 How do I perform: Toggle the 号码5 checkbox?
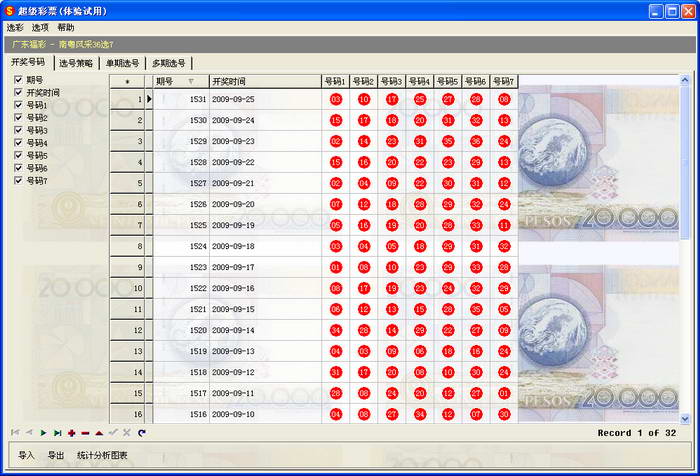click(x=18, y=155)
